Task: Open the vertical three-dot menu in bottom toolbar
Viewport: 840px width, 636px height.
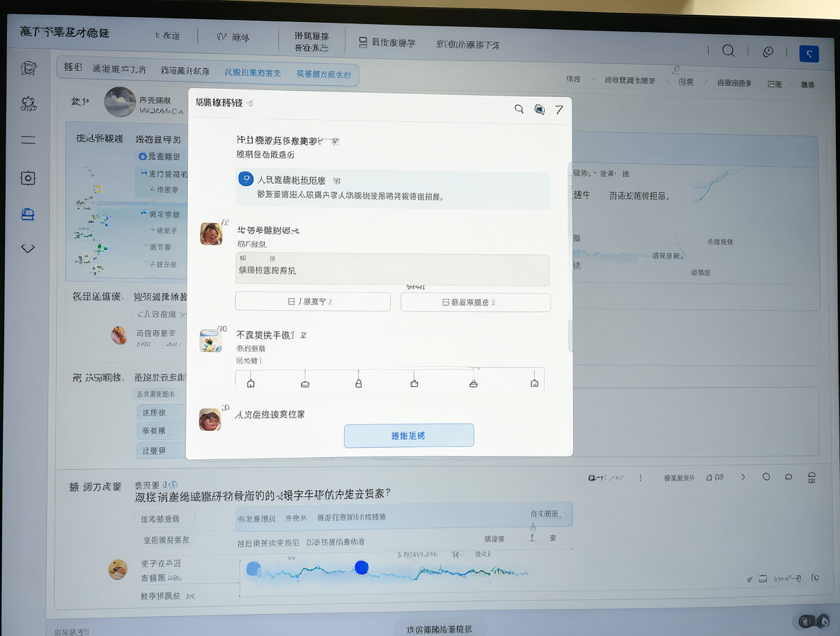Action: point(640,478)
